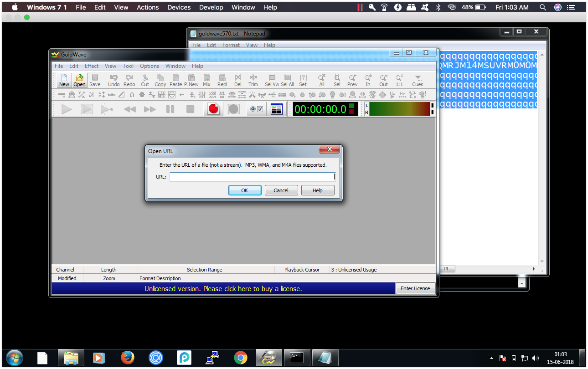Open the Tool menu in GoldWave
The height and width of the screenshot is (369, 588).
coord(128,66)
